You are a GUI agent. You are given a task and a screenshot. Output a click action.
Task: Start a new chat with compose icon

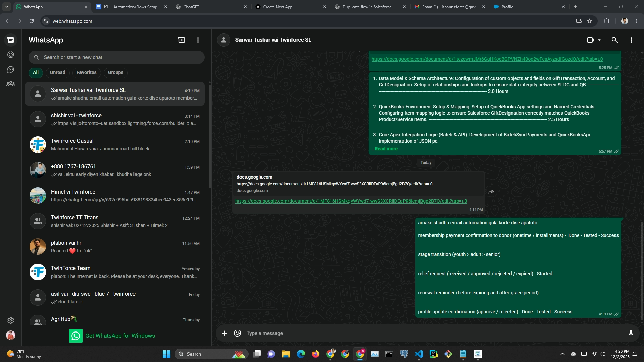[181, 40]
